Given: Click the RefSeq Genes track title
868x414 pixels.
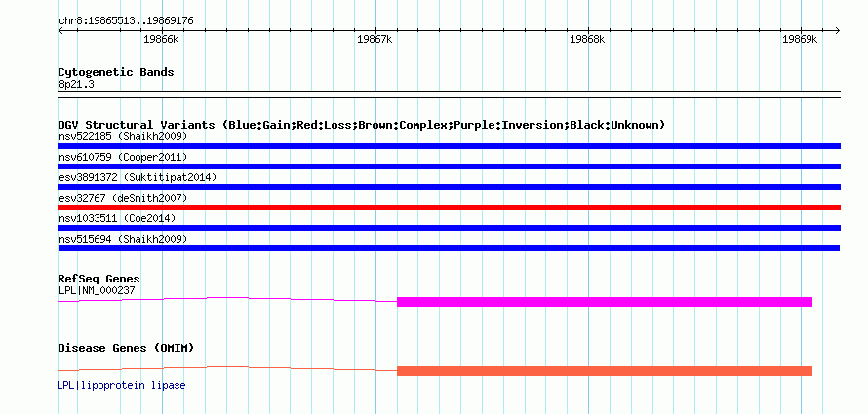Looking at the screenshot, I should click(99, 279).
